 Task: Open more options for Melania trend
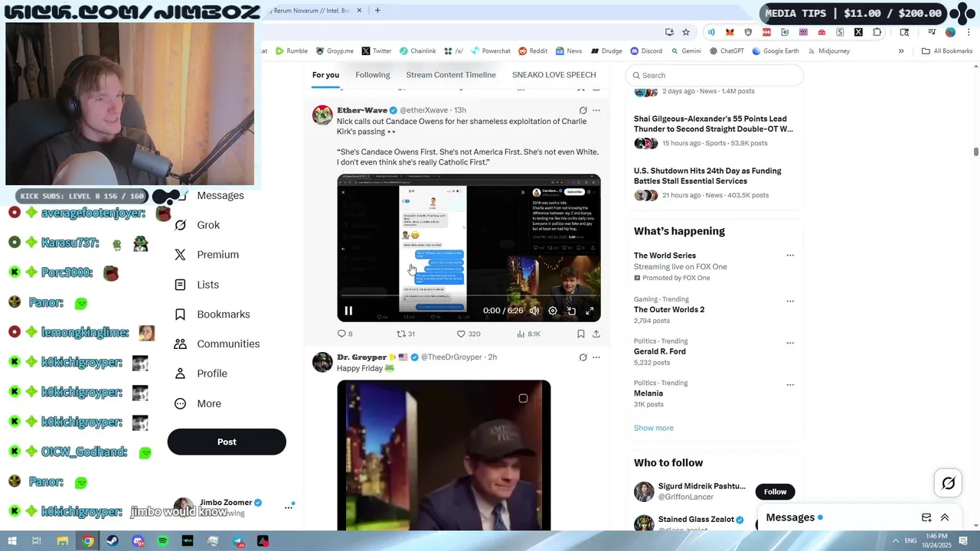(790, 384)
